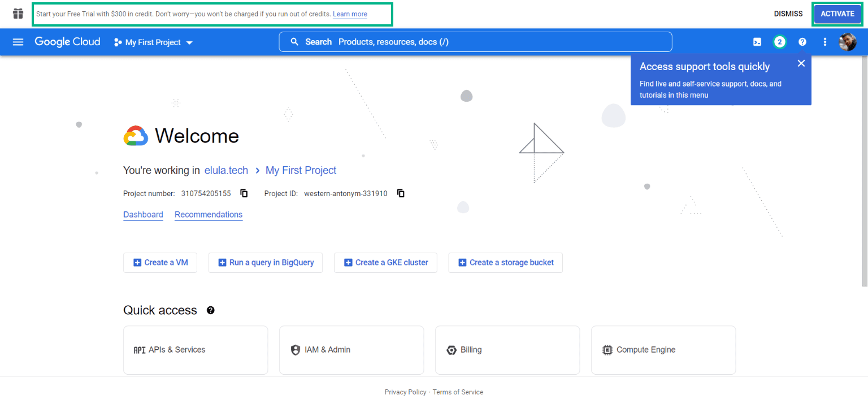The width and height of the screenshot is (868, 408).
Task: Click the Quick access help icon
Action: [x=211, y=310]
